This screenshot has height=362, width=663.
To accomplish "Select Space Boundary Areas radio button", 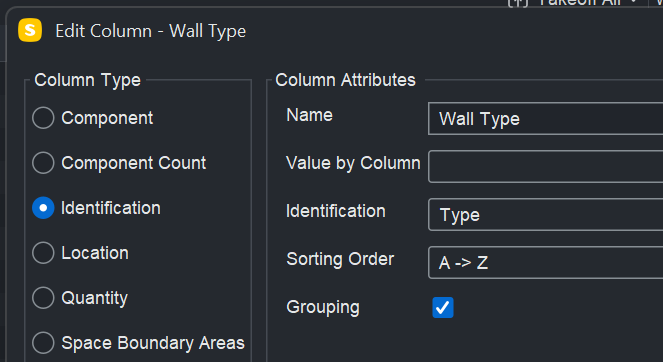I will tap(43, 343).
